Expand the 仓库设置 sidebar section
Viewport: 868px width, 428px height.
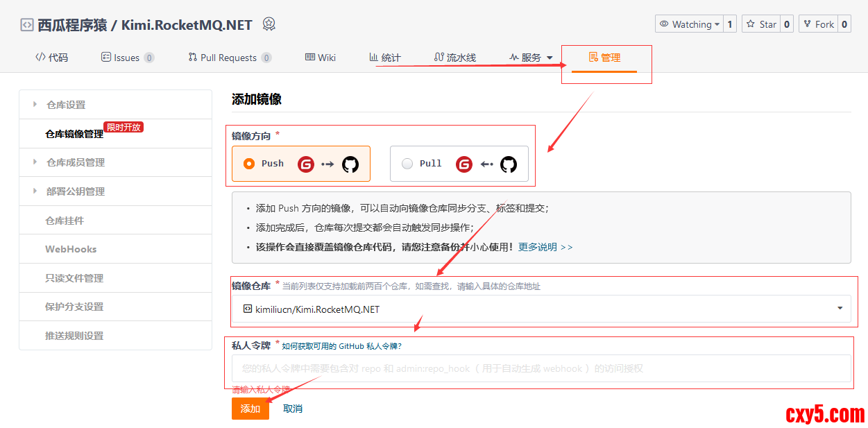tap(66, 105)
